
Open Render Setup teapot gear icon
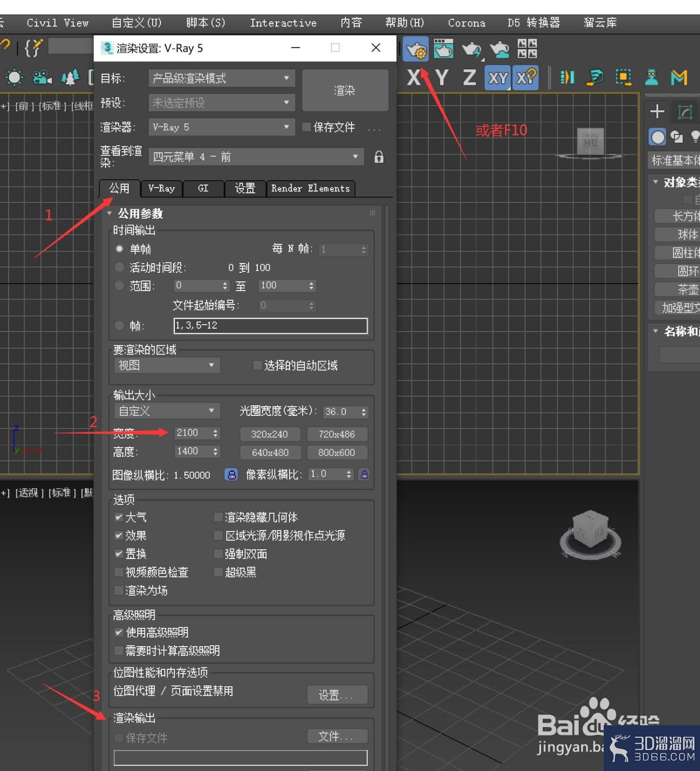[x=415, y=49]
